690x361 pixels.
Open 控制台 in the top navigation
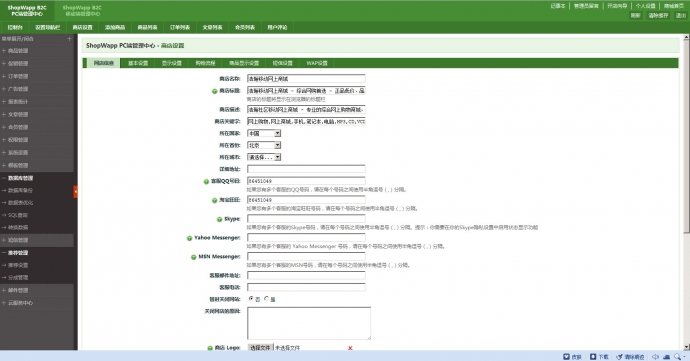[x=15, y=27]
